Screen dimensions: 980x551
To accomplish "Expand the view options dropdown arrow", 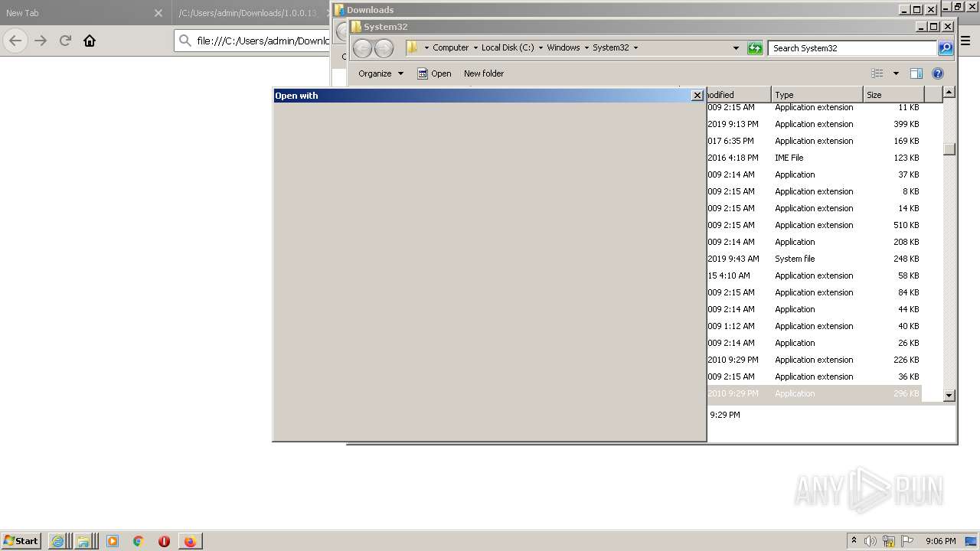I will point(896,73).
